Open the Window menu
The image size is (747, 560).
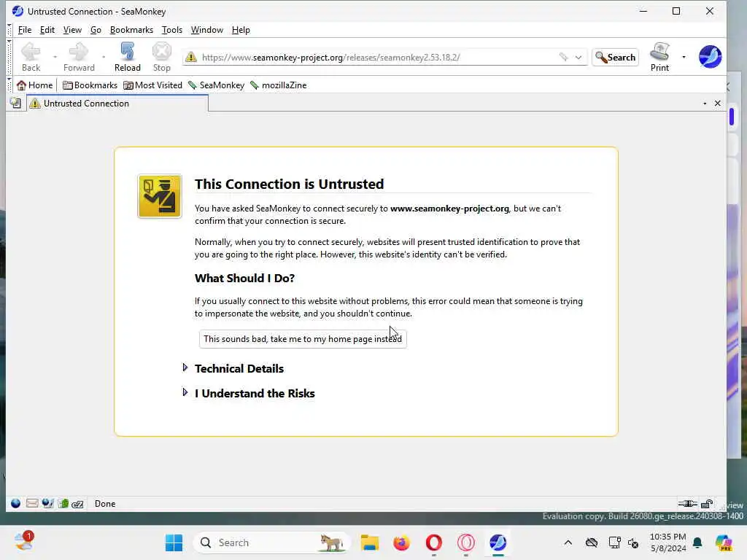[x=206, y=29]
